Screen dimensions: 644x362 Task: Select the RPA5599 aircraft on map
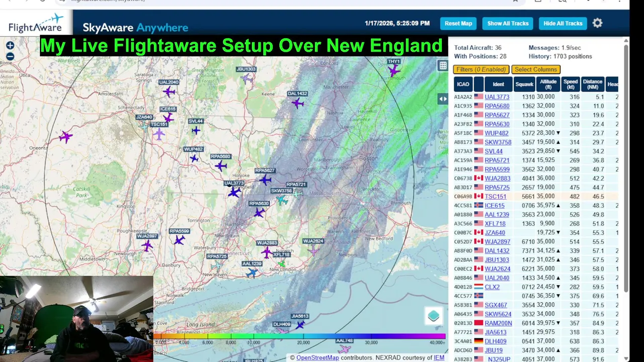(x=179, y=240)
